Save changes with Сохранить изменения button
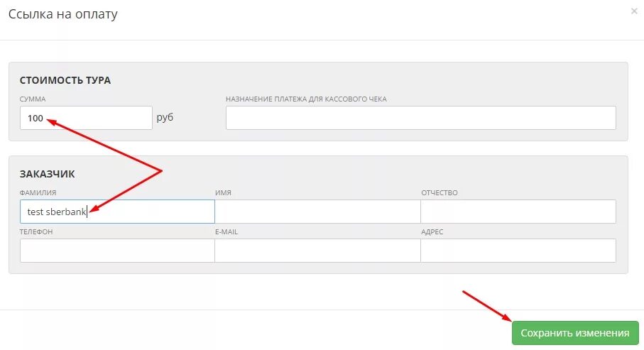Screen dimensions: 644x350 (575, 333)
